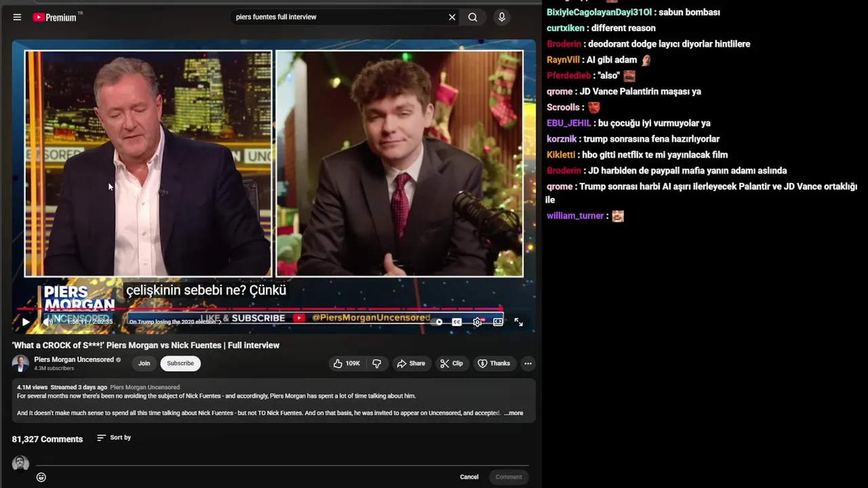Click chat username korznik

click(x=561, y=139)
